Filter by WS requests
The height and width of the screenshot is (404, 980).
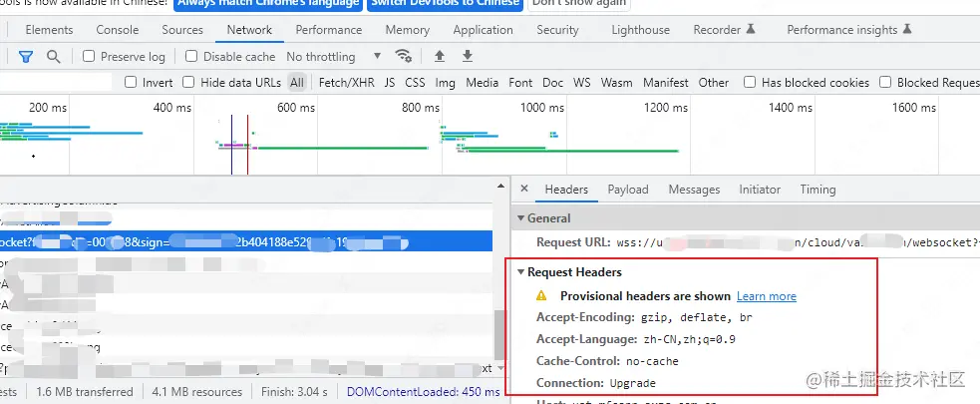click(x=582, y=82)
